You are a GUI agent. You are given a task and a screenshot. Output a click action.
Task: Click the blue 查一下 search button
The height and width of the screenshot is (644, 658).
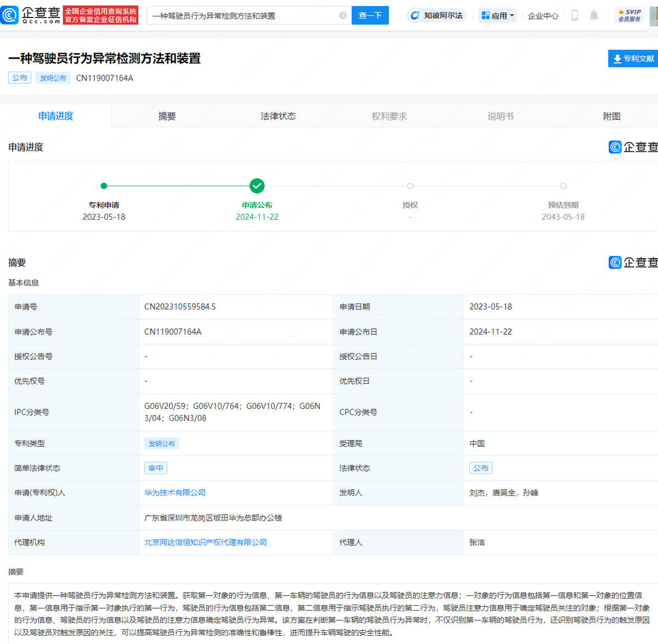point(370,15)
